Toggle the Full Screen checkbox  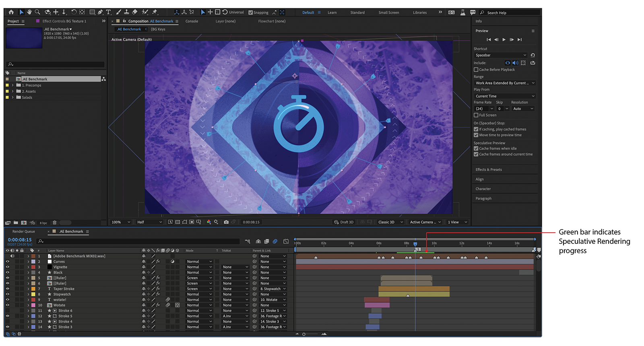[476, 115]
